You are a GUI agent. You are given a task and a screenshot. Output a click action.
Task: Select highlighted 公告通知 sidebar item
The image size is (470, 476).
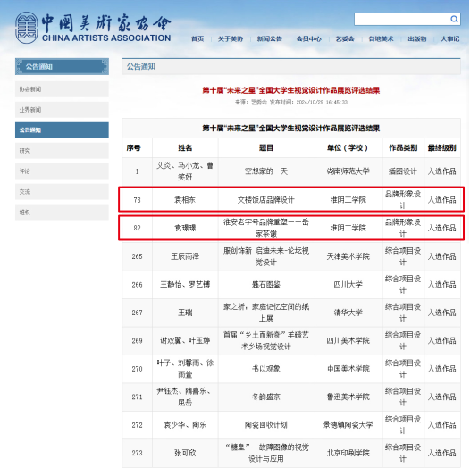(62, 130)
